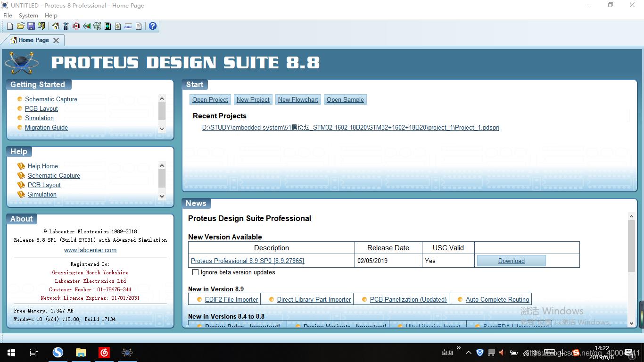The height and width of the screenshot is (362, 644).
Task: Click the taskbar clock showing 14:22
Action: (602, 353)
